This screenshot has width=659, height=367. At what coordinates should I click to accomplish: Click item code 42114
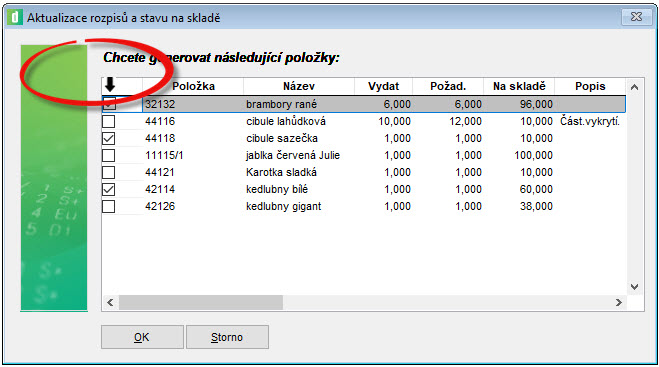pyautogui.click(x=160, y=190)
